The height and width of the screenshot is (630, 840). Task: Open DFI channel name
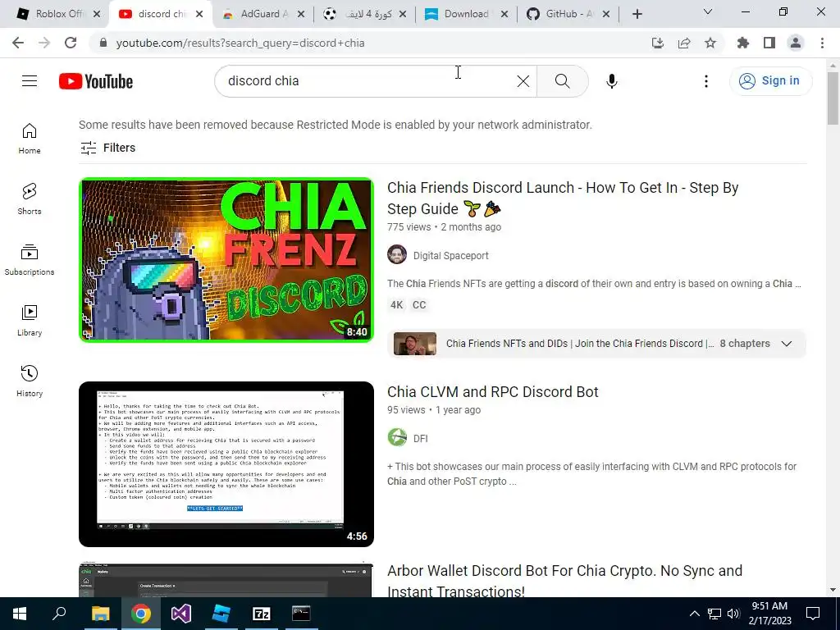click(x=421, y=438)
